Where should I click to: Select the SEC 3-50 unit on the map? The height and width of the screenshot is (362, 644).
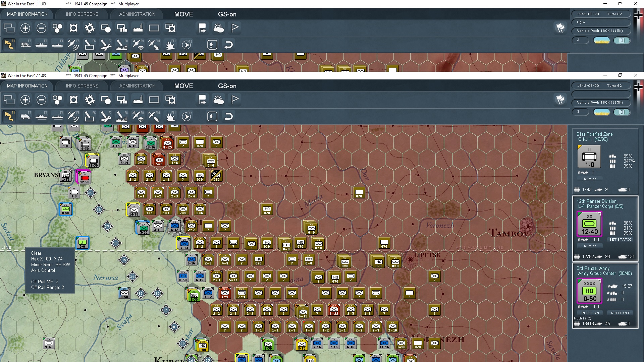tap(194, 295)
